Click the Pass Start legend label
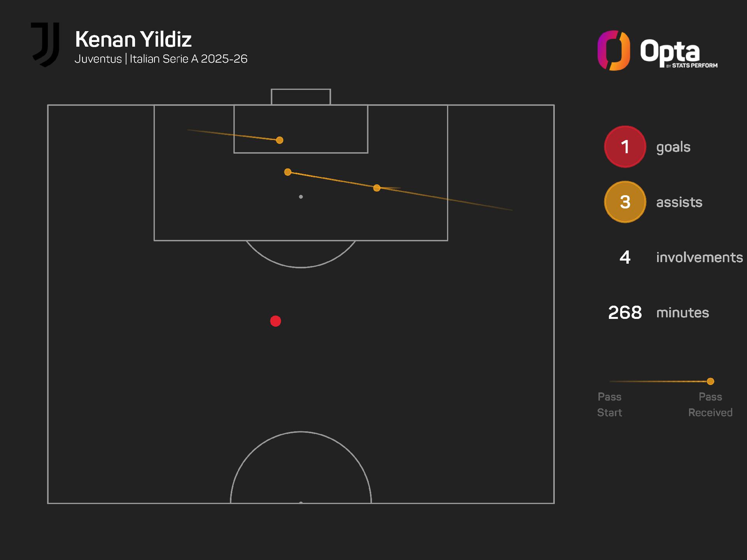The height and width of the screenshot is (560, 747). [610, 405]
